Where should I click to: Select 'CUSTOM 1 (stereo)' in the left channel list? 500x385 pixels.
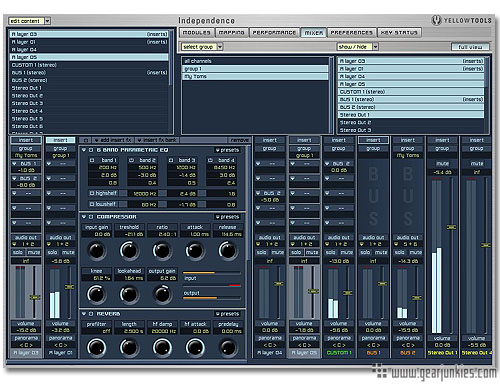tap(90, 65)
